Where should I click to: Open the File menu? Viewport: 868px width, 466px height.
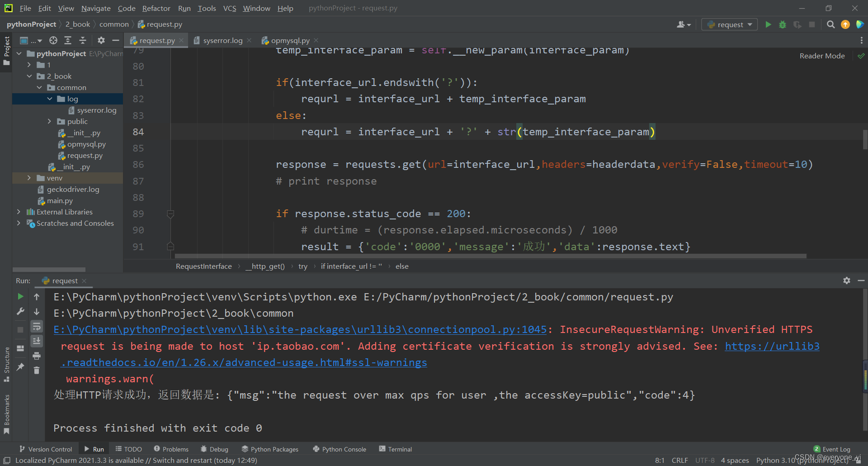pos(25,8)
